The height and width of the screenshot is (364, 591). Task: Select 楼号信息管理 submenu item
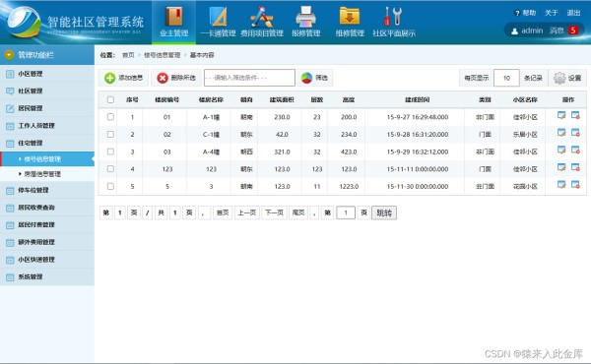[47, 159]
